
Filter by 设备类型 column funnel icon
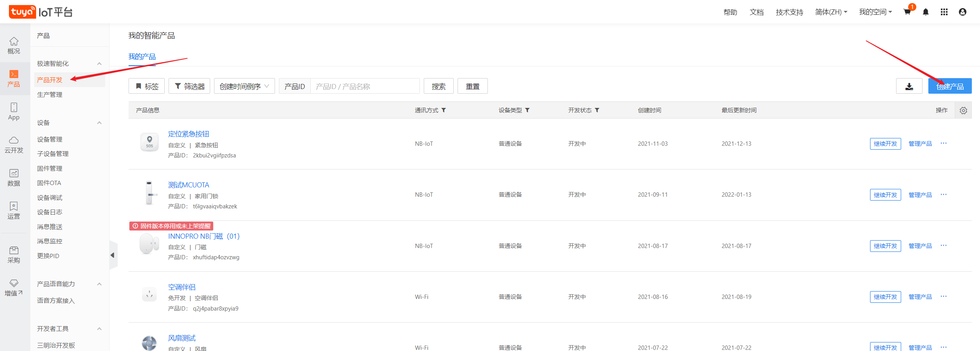pyautogui.click(x=527, y=110)
